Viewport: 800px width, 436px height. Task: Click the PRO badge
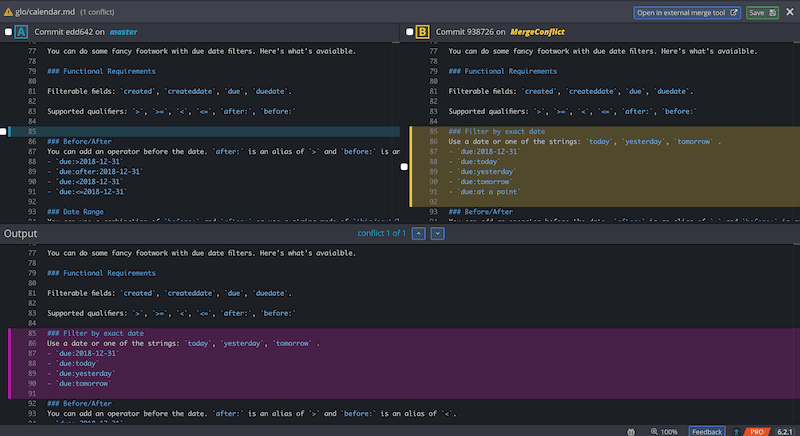(757, 432)
